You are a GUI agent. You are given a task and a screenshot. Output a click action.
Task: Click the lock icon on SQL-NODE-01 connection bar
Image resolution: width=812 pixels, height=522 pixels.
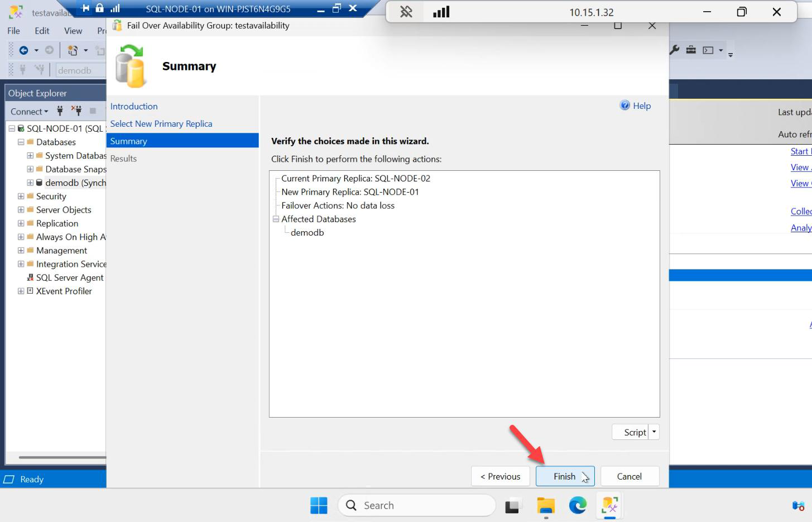point(100,8)
